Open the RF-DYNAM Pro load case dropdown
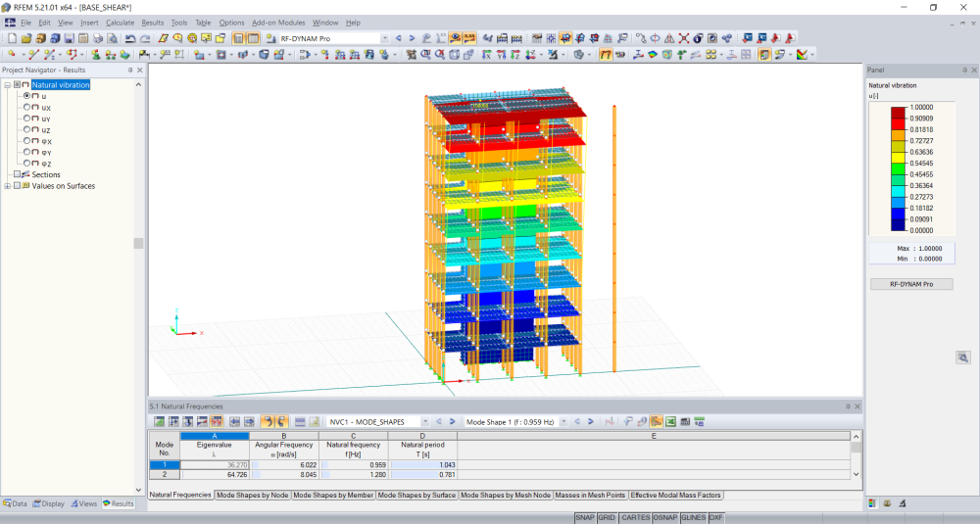980x524 pixels. [x=384, y=39]
